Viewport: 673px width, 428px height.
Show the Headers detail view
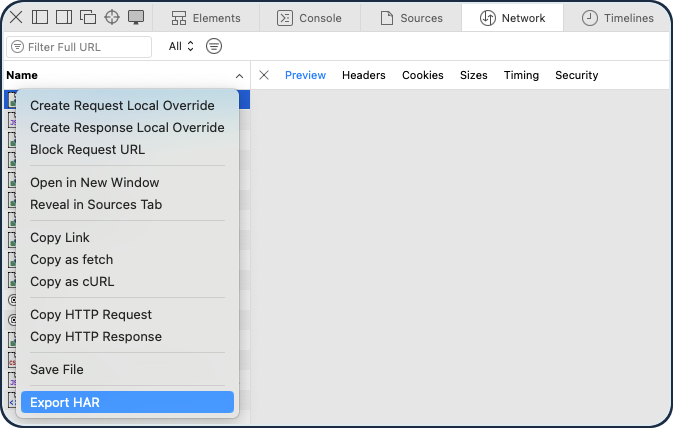pyautogui.click(x=364, y=75)
